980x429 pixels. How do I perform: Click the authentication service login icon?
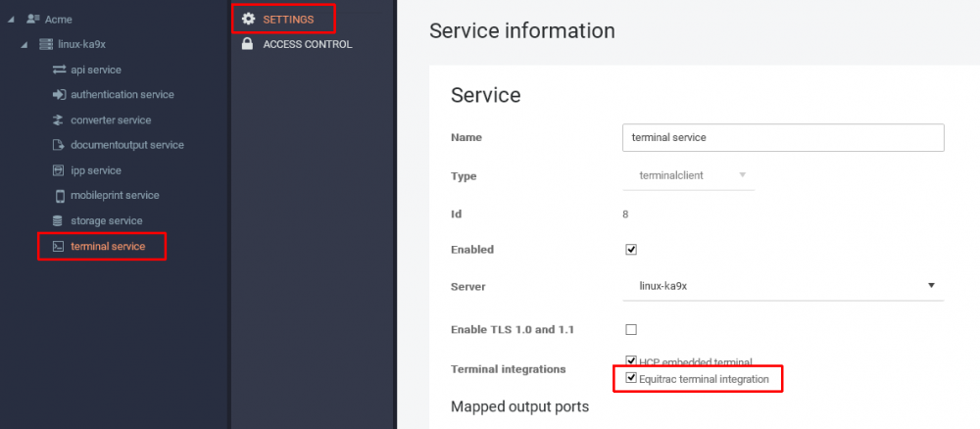click(59, 95)
